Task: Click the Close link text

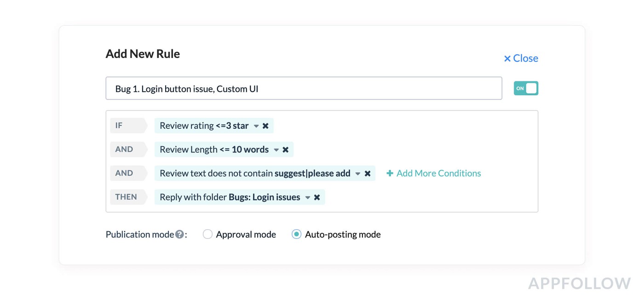Action: coord(525,58)
